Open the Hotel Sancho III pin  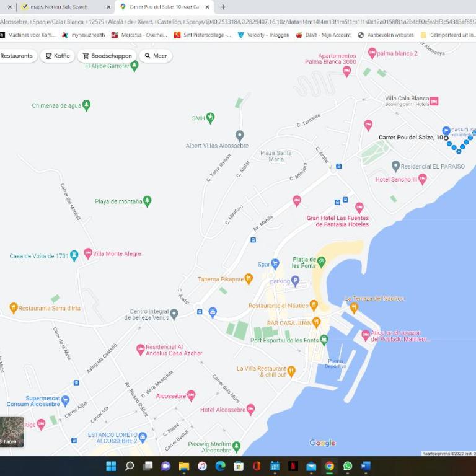pyautogui.click(x=422, y=179)
